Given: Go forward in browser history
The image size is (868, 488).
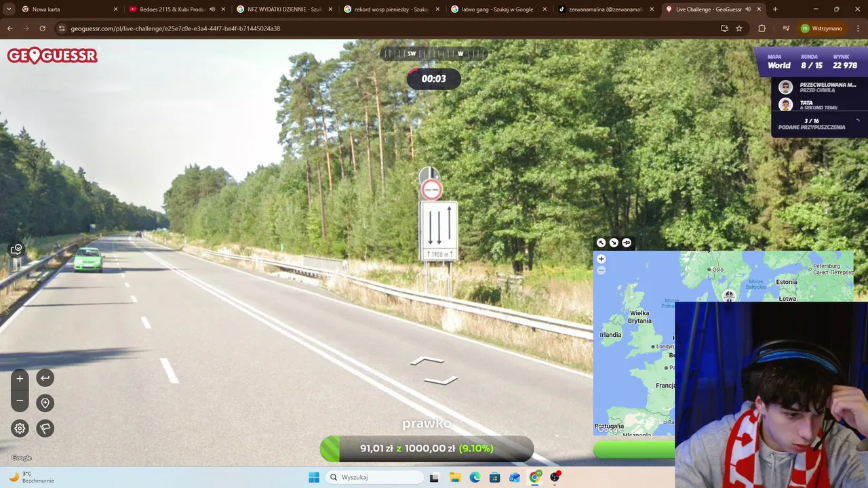Looking at the screenshot, I should 26,28.
